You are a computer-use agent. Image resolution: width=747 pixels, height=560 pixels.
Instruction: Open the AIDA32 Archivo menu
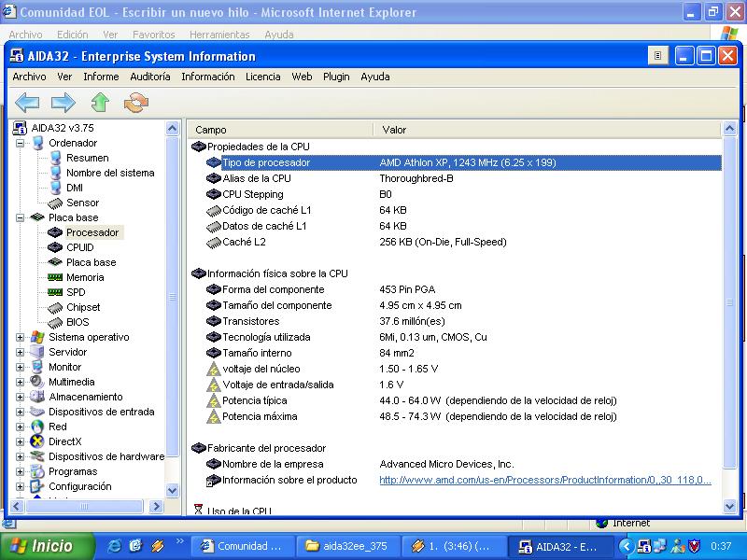tap(29, 77)
